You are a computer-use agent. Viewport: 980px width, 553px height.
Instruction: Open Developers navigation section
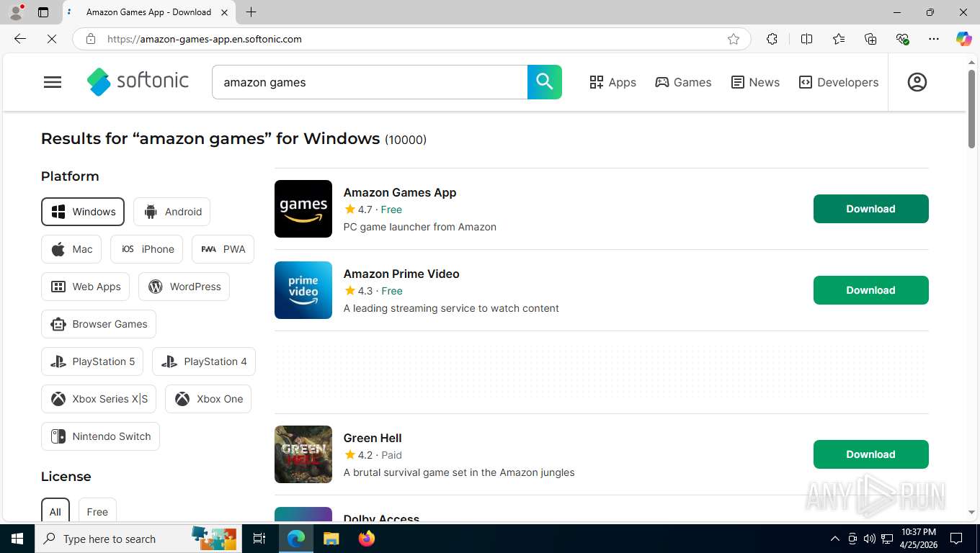tap(839, 82)
